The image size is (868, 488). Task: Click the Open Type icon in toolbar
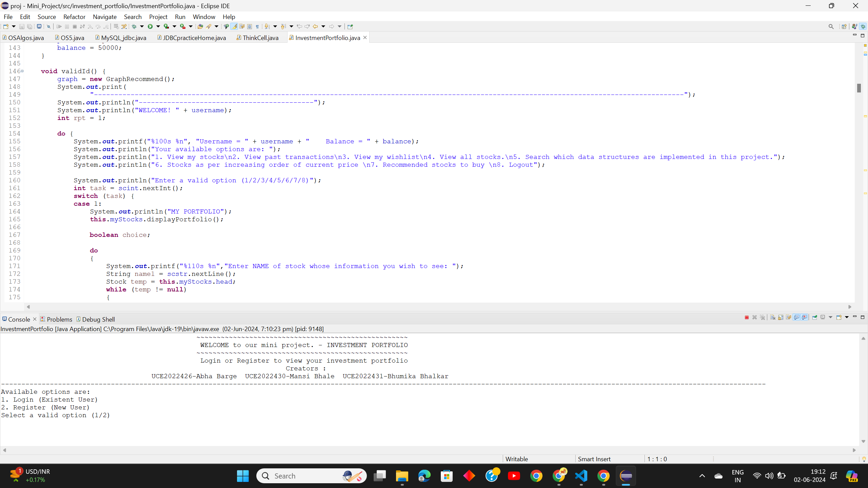(x=200, y=26)
